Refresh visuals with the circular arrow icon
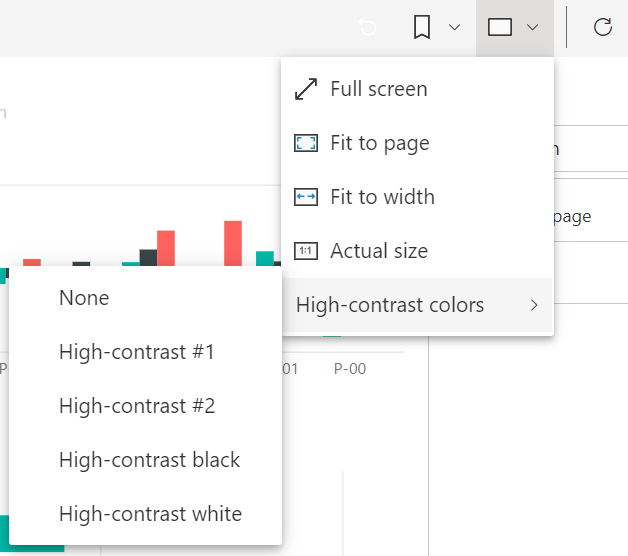 point(602,27)
